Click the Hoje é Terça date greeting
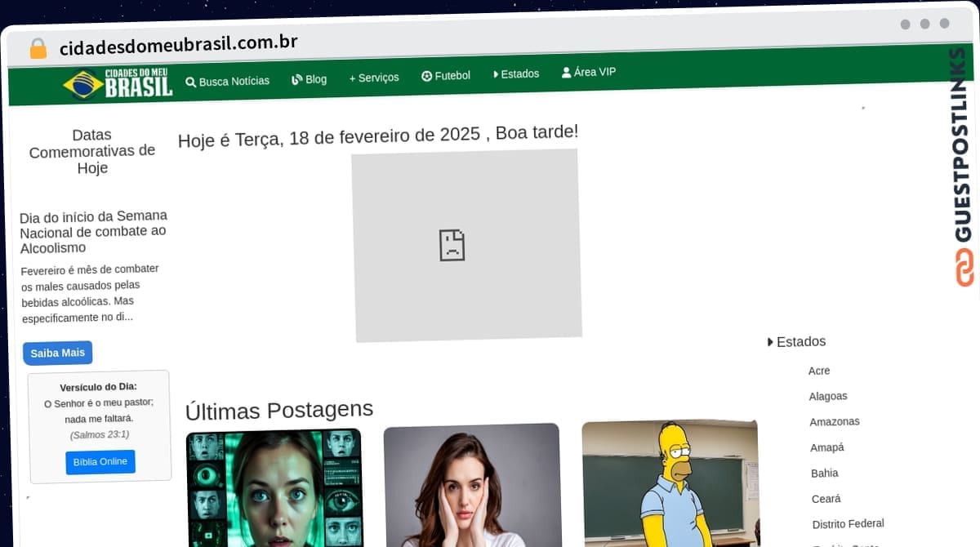 click(x=378, y=136)
